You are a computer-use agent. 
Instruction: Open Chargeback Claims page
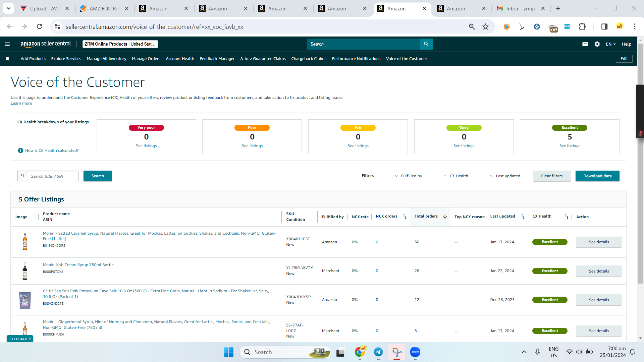309,59
